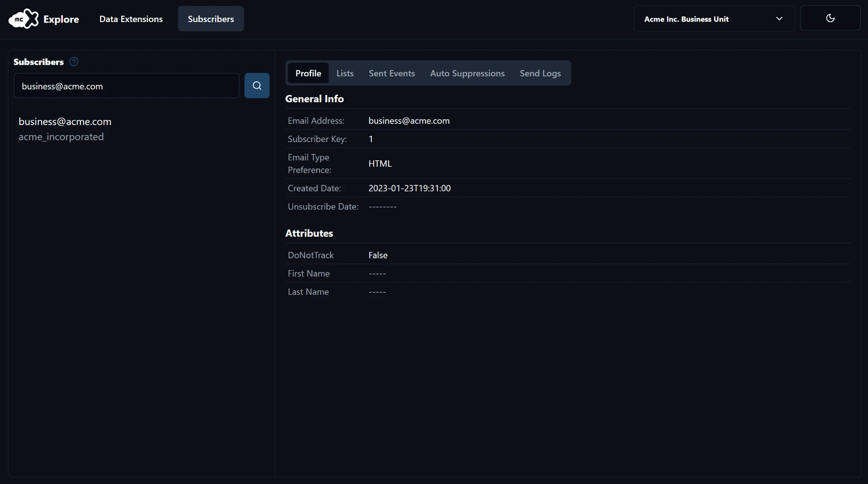Click the HTML email type value

click(x=380, y=164)
